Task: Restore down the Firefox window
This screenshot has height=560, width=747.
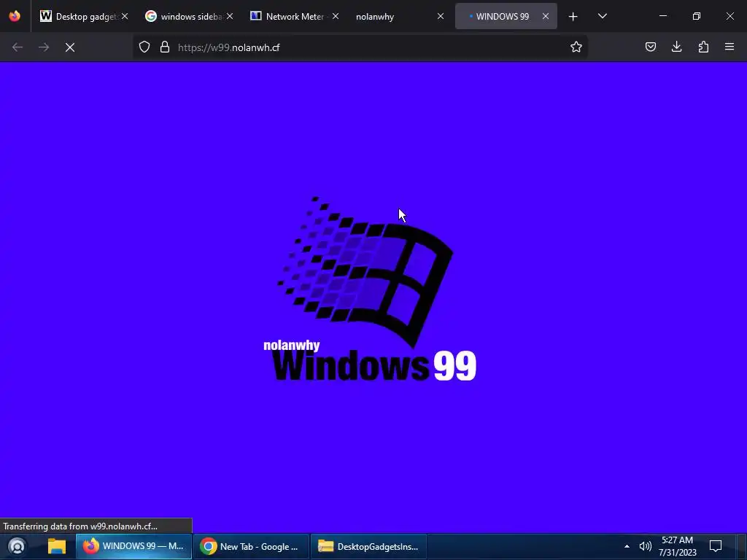Action: click(697, 16)
